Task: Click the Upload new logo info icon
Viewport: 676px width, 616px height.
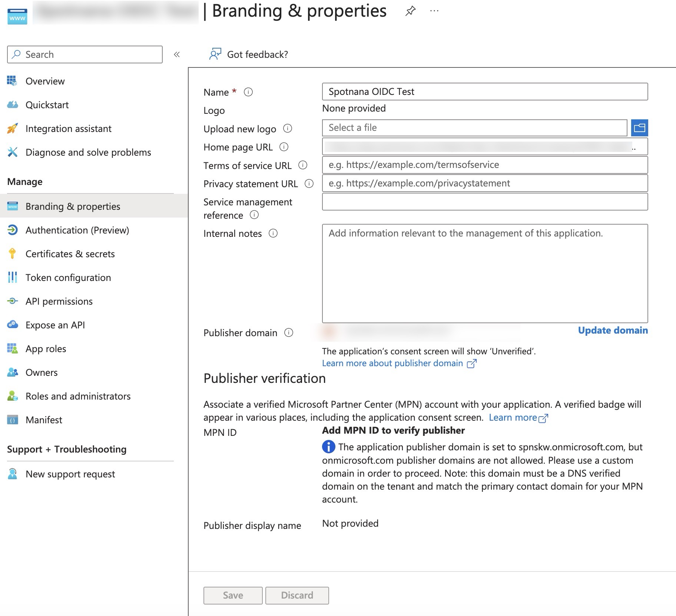Action: (x=288, y=128)
